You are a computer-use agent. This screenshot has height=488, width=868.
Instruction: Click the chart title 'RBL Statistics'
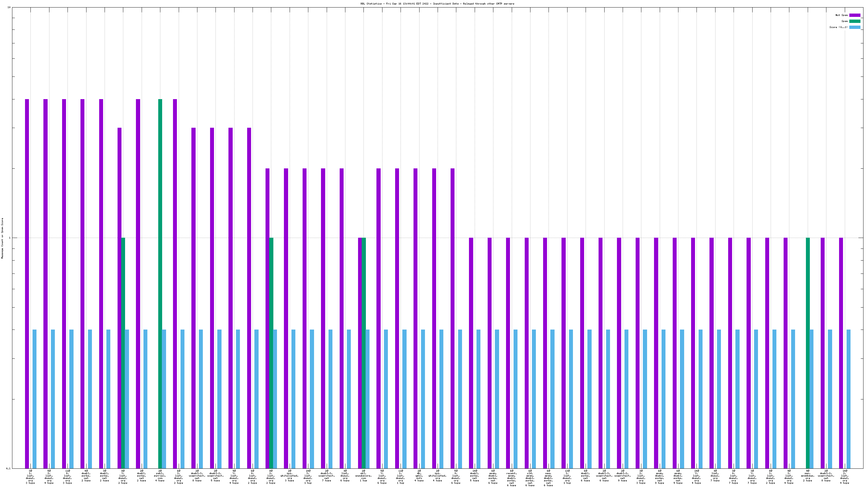pyautogui.click(x=371, y=4)
